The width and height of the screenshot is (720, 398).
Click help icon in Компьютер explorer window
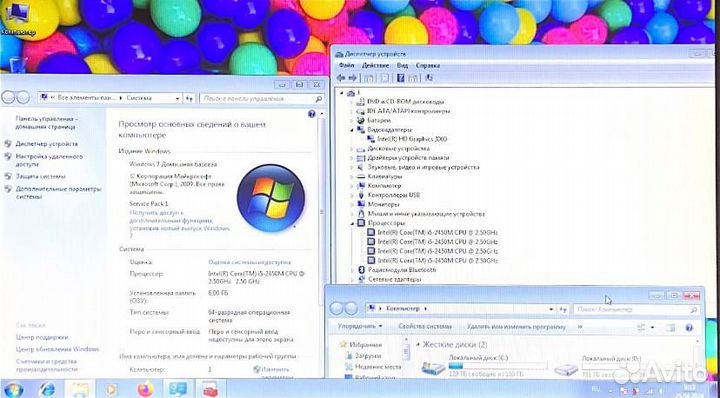(x=688, y=328)
